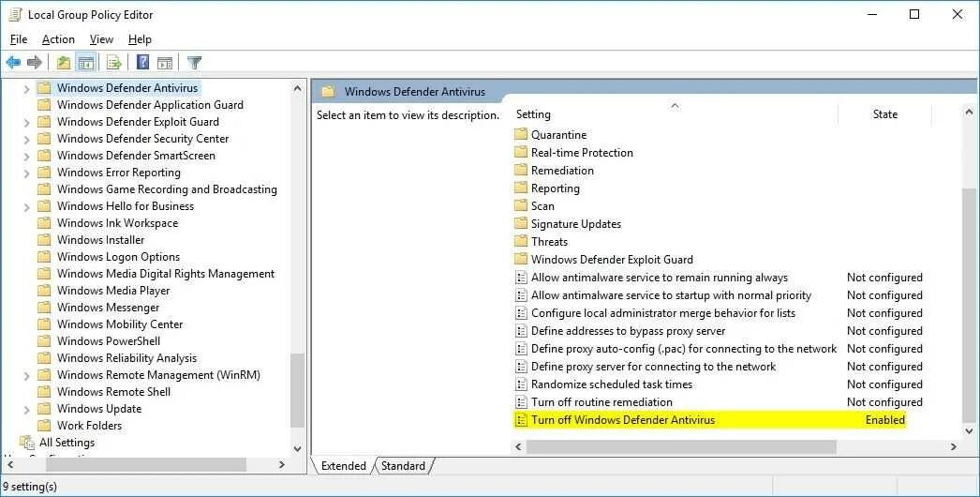Click the Remediation folder icon
Viewport: 980px width, 497px height.
521,171
